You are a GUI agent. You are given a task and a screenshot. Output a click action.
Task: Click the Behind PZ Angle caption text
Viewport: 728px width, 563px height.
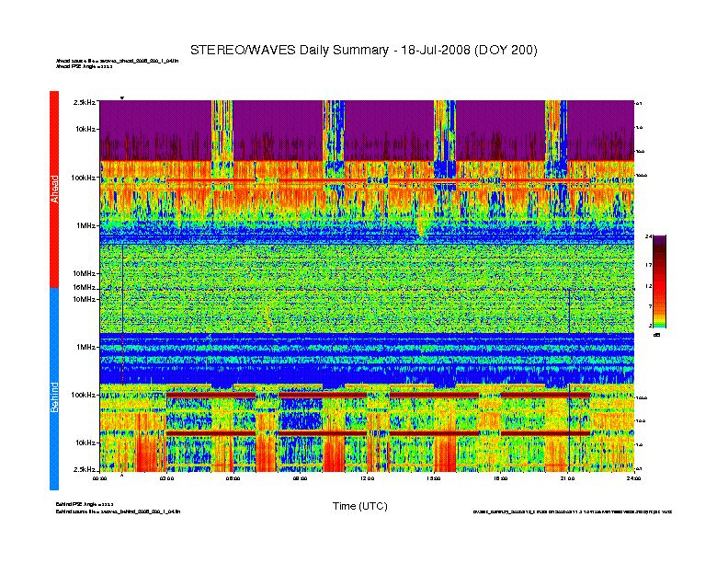click(x=85, y=504)
